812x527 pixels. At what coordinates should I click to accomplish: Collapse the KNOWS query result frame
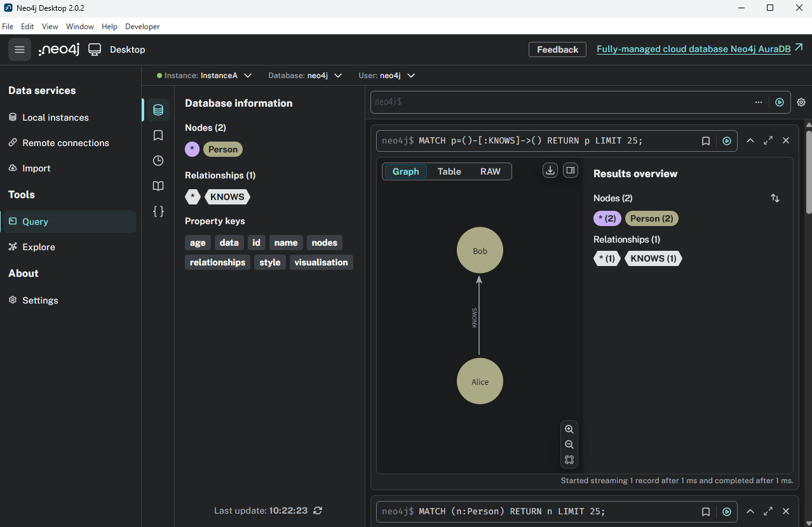pos(750,140)
